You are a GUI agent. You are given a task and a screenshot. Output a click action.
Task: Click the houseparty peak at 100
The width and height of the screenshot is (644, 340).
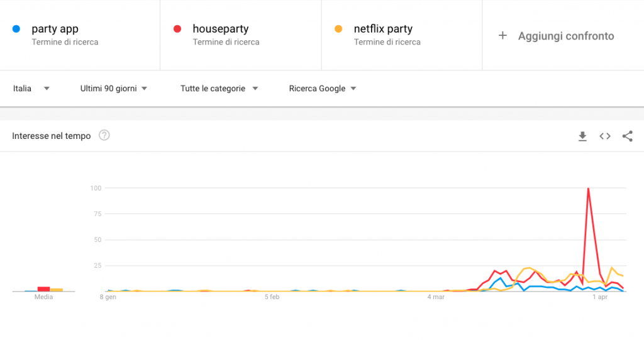589,189
